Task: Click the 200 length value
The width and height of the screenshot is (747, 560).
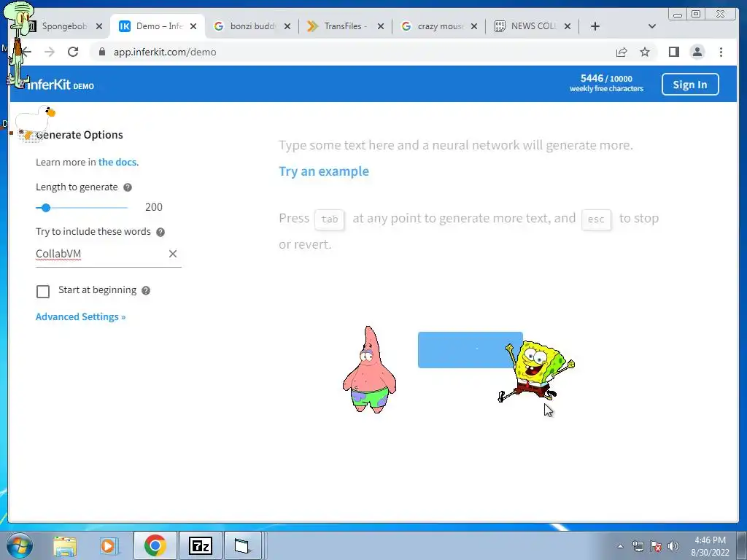Action: [154, 207]
